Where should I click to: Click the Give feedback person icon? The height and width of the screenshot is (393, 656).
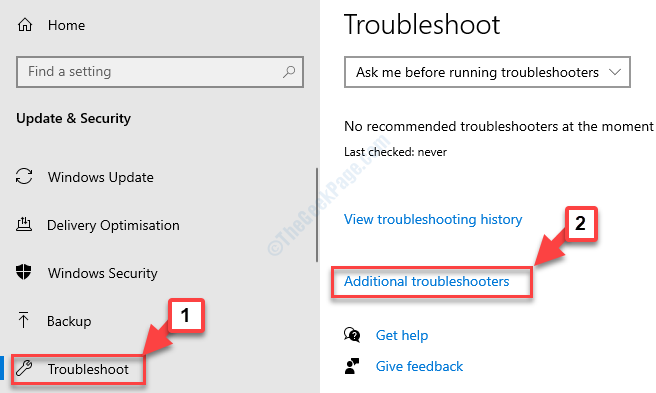[352, 366]
